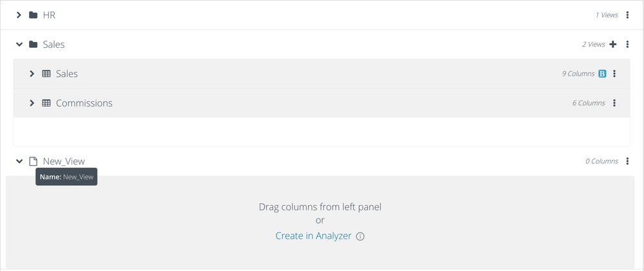Click the Create in Analyzer link

click(x=313, y=236)
